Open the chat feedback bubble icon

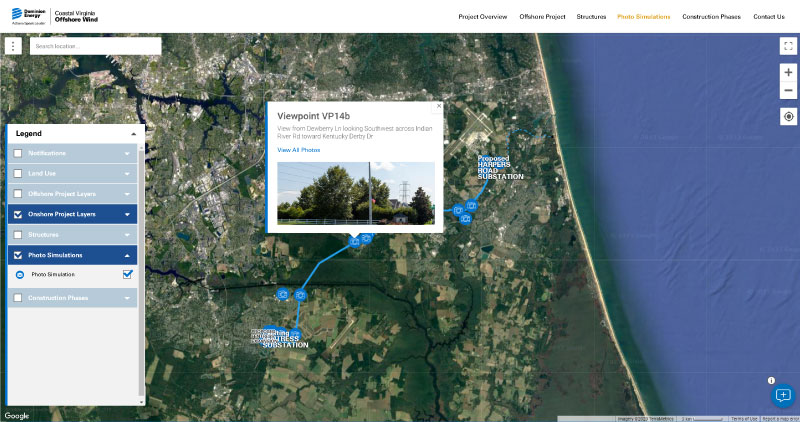click(x=783, y=396)
